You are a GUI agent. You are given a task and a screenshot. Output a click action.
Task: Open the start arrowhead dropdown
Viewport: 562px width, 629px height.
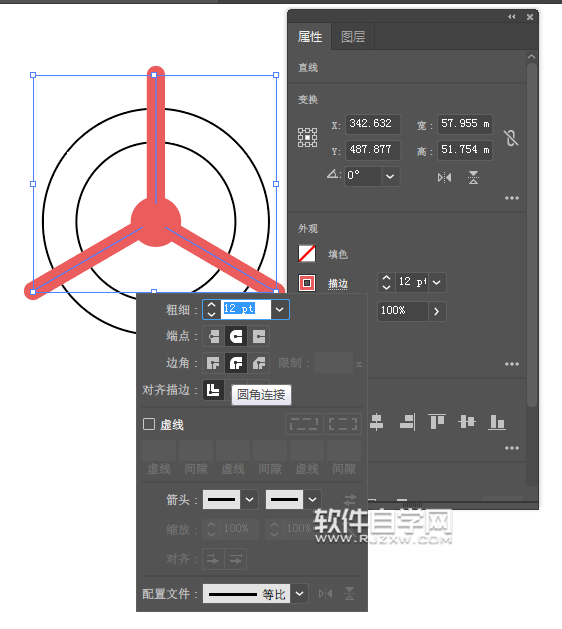(250, 500)
